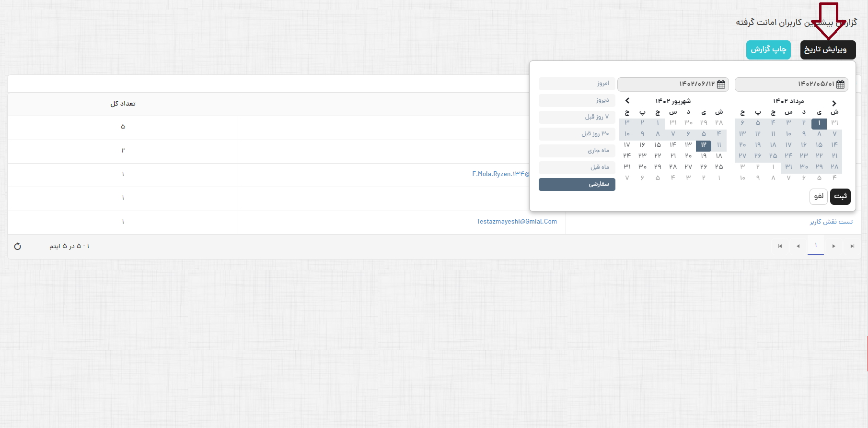This screenshot has width=868, height=428.
Task: Click the chevron arrow beside شهریور ۱۴۰۲ header
Action: [627, 101]
